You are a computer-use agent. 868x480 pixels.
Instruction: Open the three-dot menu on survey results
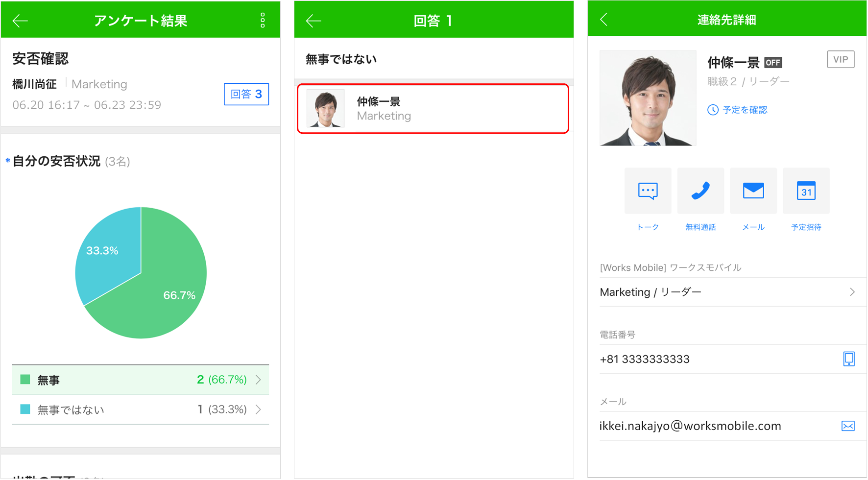[263, 20]
